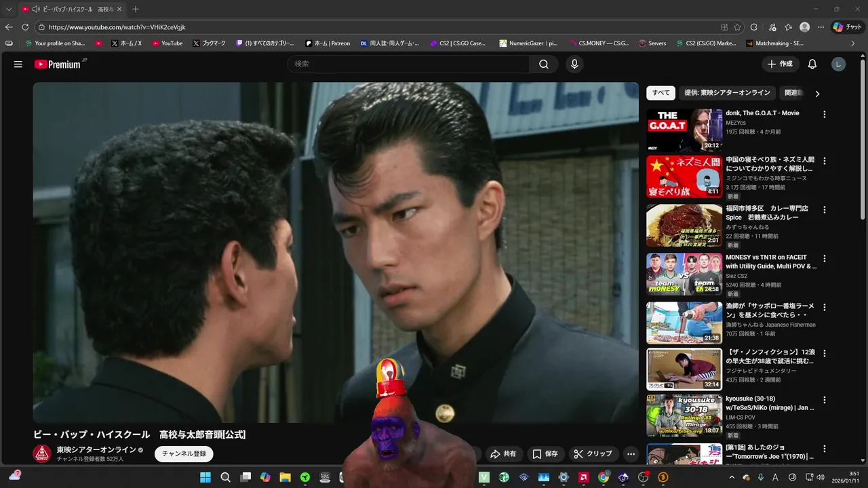Open 東映シアターオンライン channel avatar
The width and height of the screenshot is (868, 488).
point(42,454)
